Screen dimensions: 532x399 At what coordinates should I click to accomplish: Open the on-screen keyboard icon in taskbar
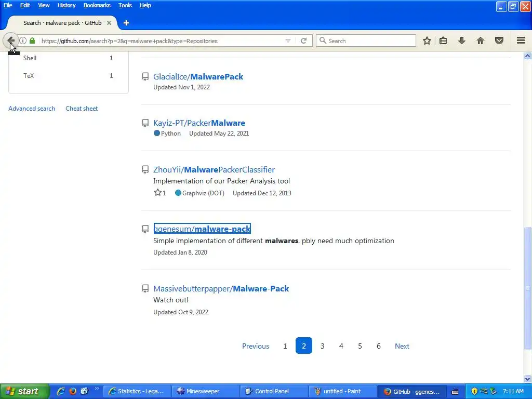coord(455,392)
